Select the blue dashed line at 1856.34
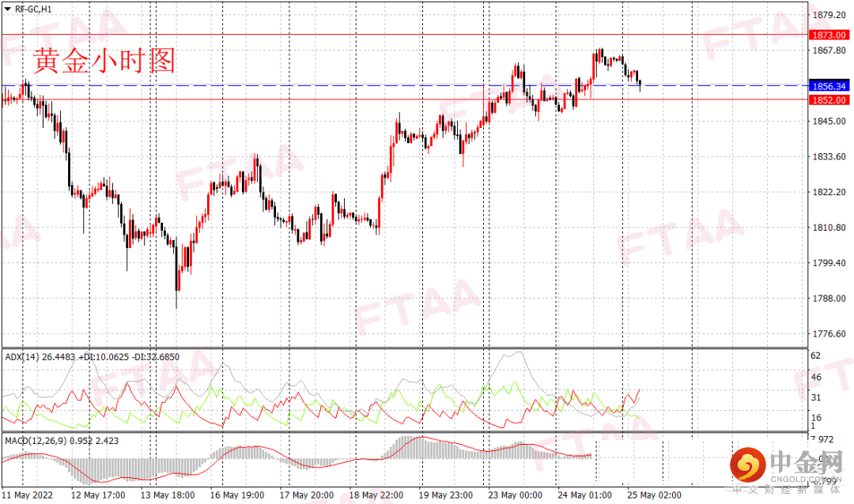The image size is (854, 504). (x=405, y=85)
